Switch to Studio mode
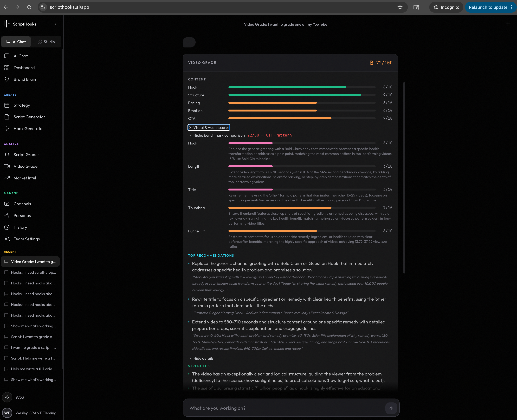The width and height of the screenshot is (517, 420). tap(46, 42)
